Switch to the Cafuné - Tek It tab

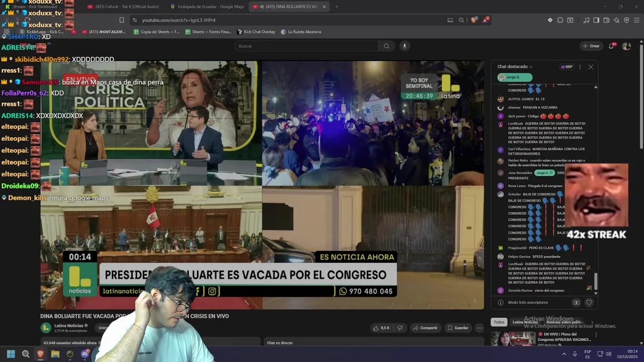(124, 7)
